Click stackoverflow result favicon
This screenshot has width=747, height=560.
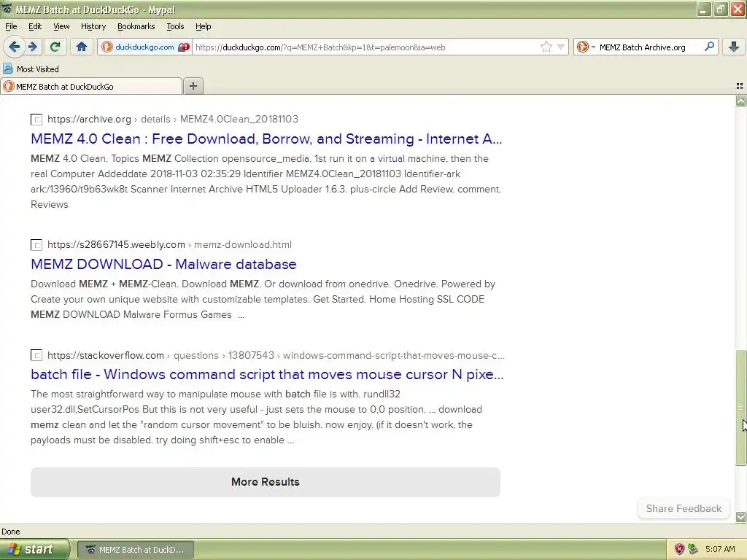point(36,355)
